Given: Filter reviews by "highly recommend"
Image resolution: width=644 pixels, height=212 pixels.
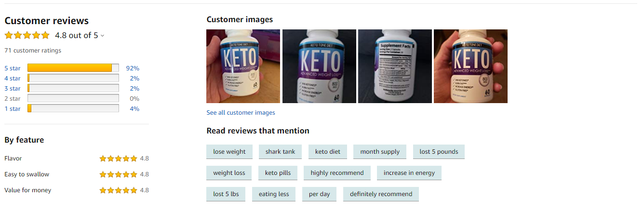Looking at the screenshot, I should pyautogui.click(x=337, y=173).
